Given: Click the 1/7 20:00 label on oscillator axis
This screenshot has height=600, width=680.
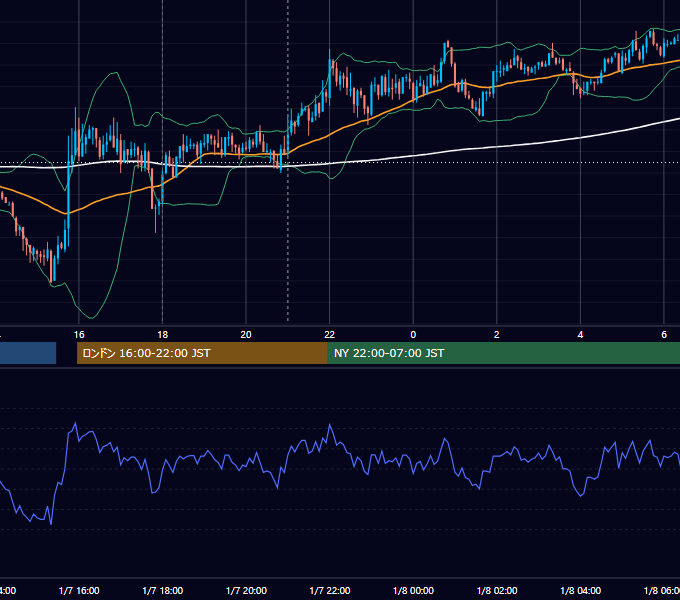Looking at the screenshot, I should click(x=246, y=591).
